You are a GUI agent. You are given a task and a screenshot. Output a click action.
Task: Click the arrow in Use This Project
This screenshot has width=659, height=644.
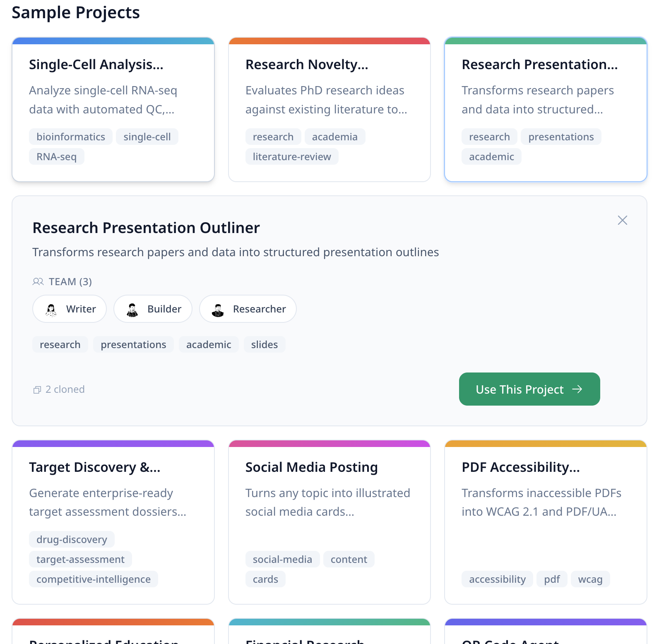click(577, 389)
